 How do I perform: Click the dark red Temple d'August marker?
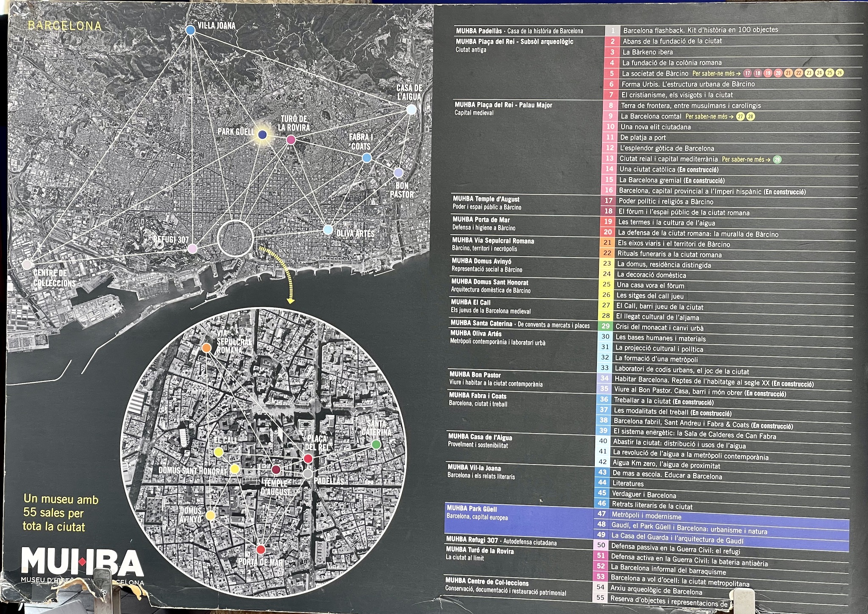pos(276,469)
